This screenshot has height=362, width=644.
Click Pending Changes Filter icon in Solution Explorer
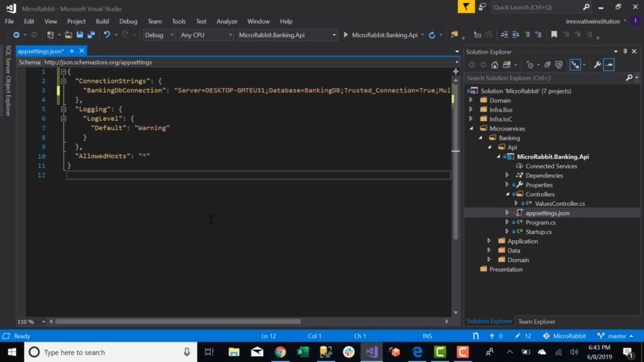(530, 65)
